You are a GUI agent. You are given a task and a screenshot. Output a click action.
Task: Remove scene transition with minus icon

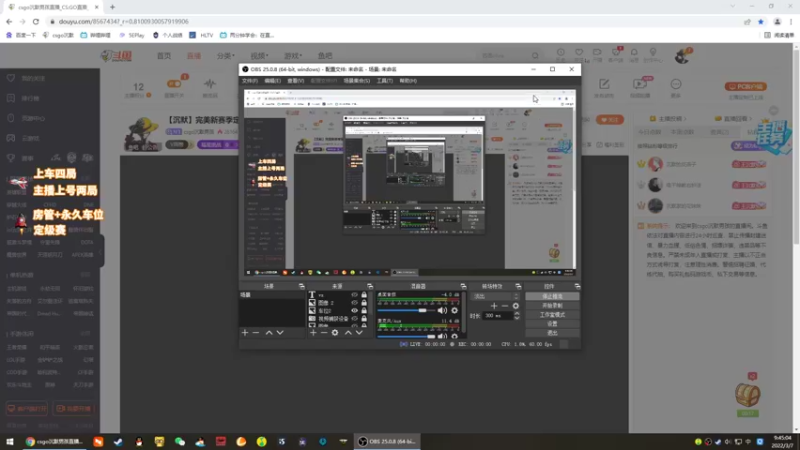(505, 306)
